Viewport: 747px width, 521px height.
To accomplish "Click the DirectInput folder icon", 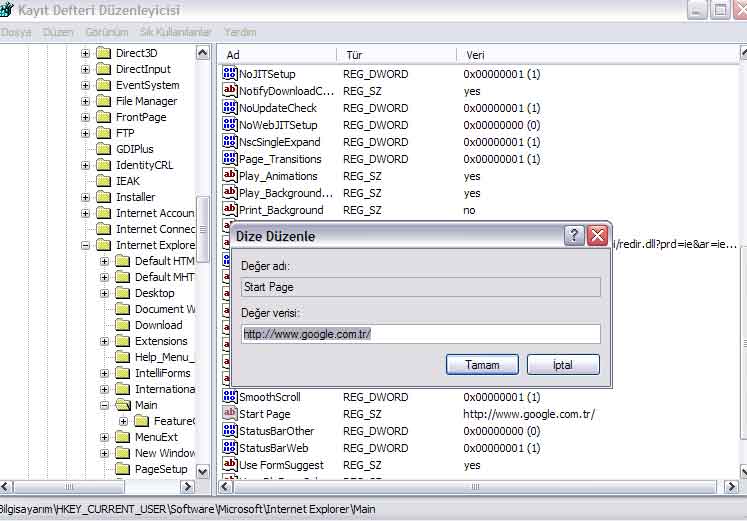I will [x=103, y=69].
